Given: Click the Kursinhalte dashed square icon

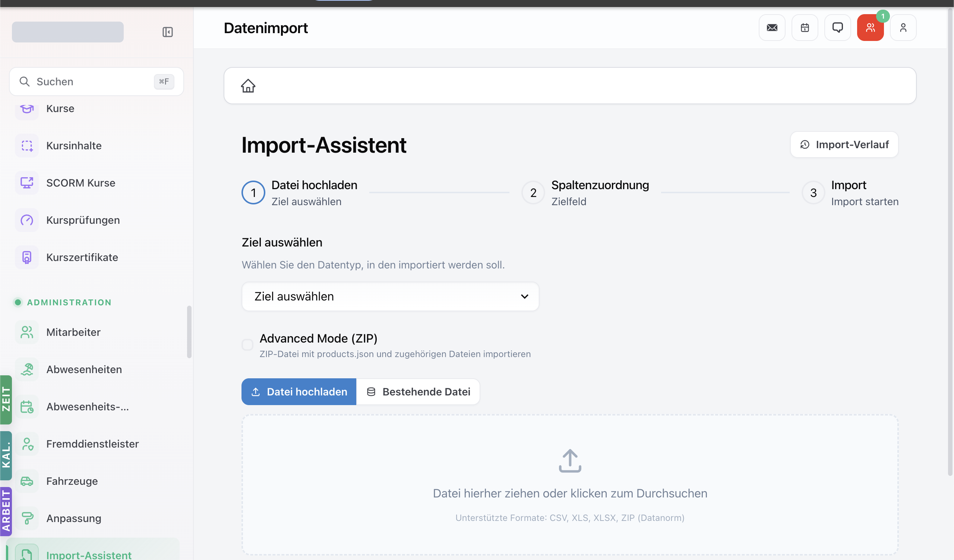Looking at the screenshot, I should (x=27, y=146).
